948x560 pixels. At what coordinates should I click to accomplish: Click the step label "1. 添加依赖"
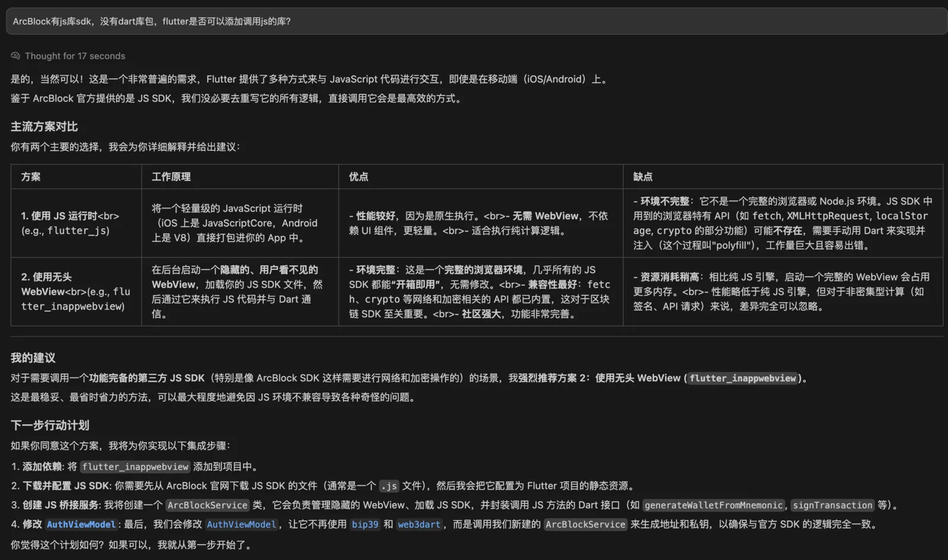[37, 467]
